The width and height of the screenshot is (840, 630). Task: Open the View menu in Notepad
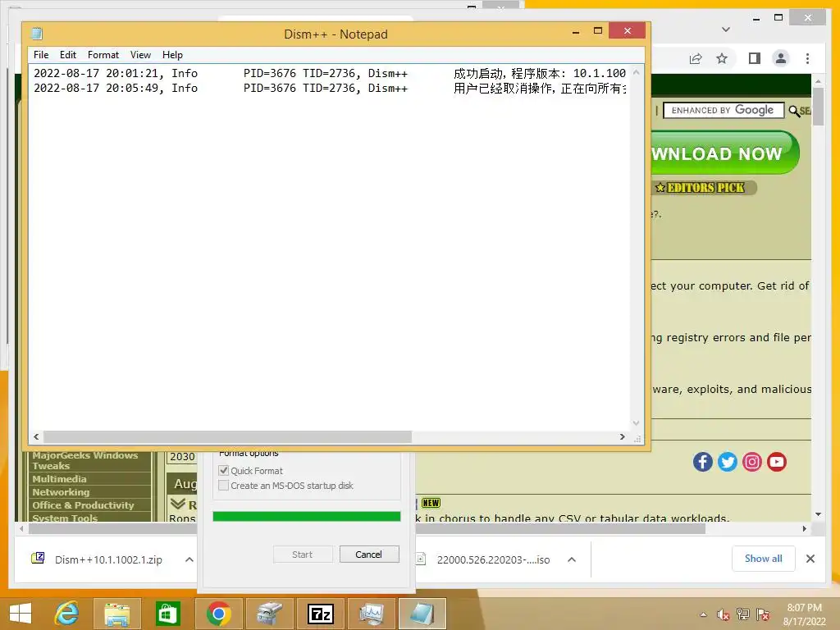pyautogui.click(x=140, y=55)
